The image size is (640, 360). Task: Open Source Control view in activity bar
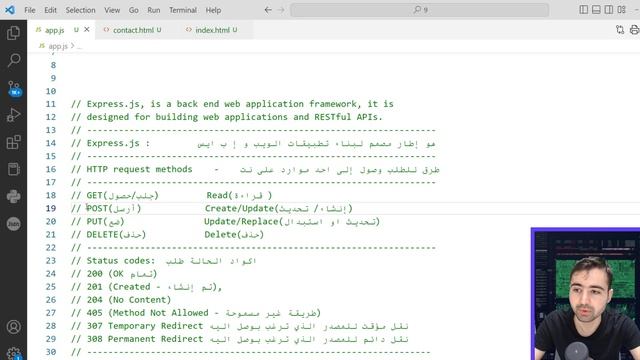[x=14, y=88]
